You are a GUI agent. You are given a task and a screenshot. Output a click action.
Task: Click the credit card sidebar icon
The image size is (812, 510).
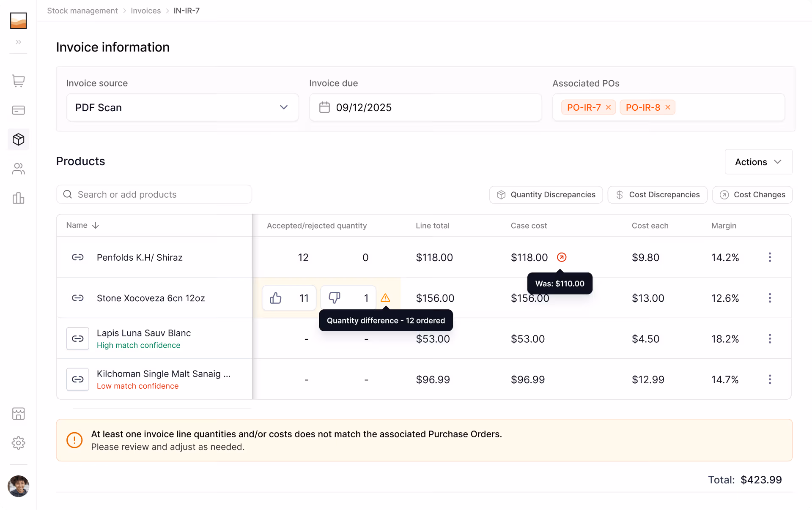coord(18,110)
